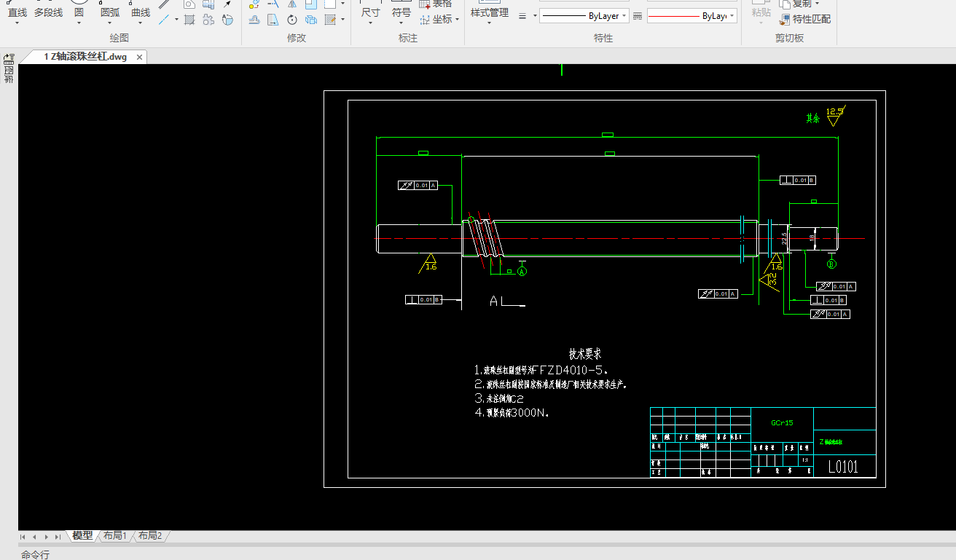Click the rotate icon in 修改 panel

(292, 20)
